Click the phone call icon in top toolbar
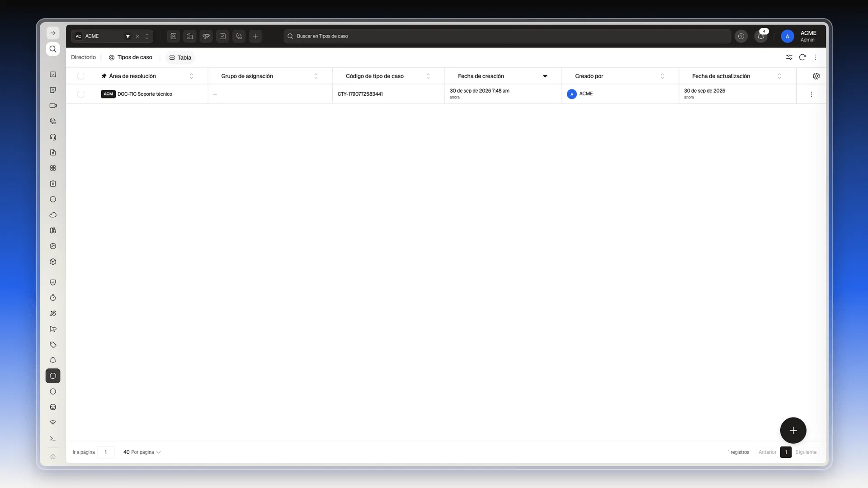The width and height of the screenshot is (868, 488). click(x=239, y=36)
